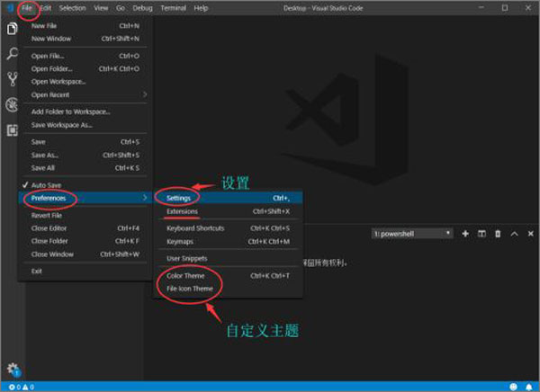The width and height of the screenshot is (540, 392).
Task: Open the Search view in the activity bar
Action: click(12, 54)
